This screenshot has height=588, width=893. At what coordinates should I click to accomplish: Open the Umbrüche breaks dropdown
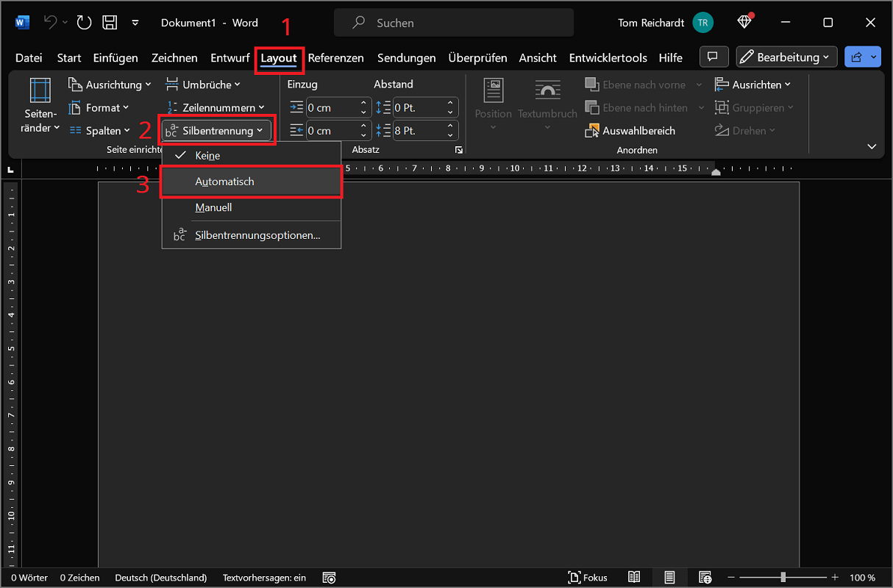tap(204, 85)
